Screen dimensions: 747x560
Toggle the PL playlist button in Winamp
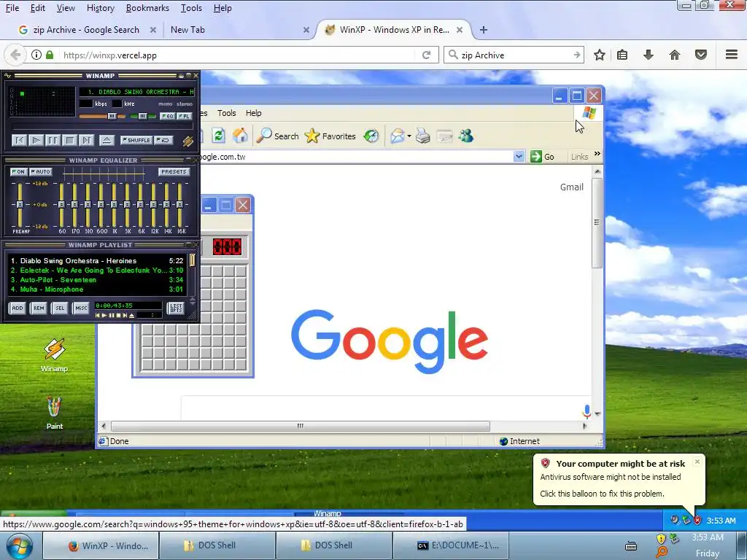tap(184, 116)
